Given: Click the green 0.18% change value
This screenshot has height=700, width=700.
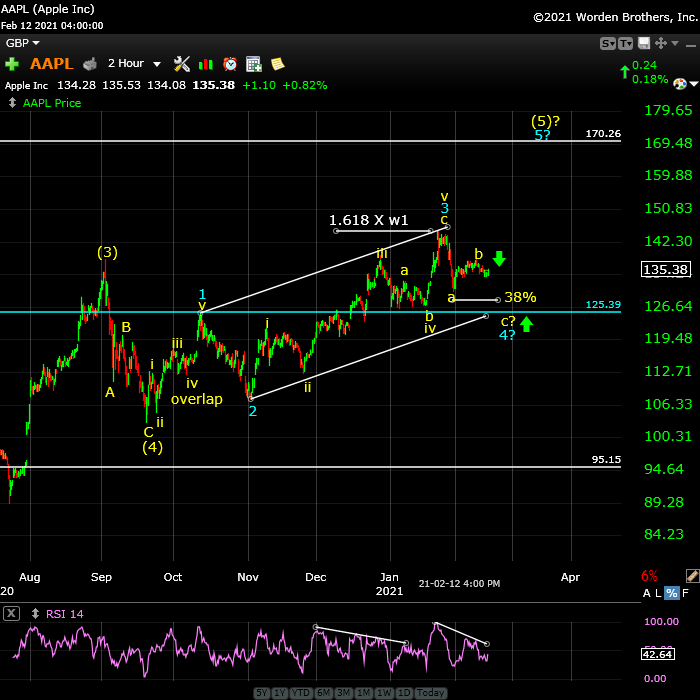Looking at the screenshot, I should 650,79.
